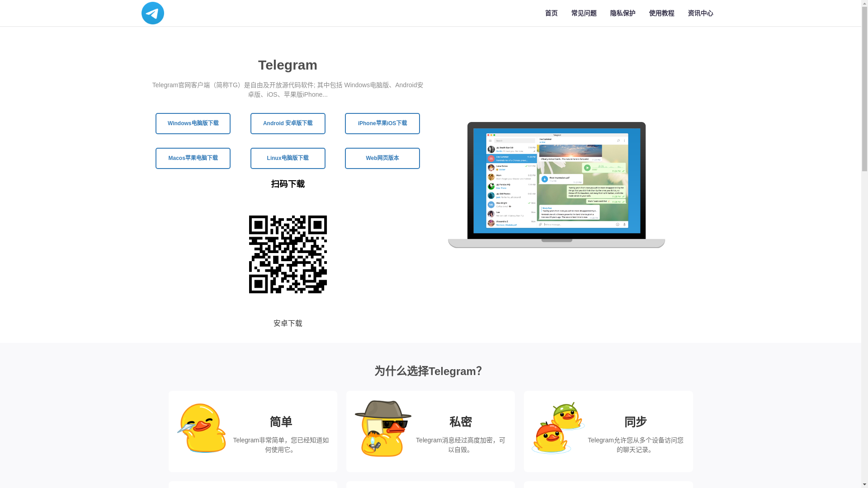The width and height of the screenshot is (868, 488).
Task: Open the Web网页版本 button
Action: tap(382, 158)
